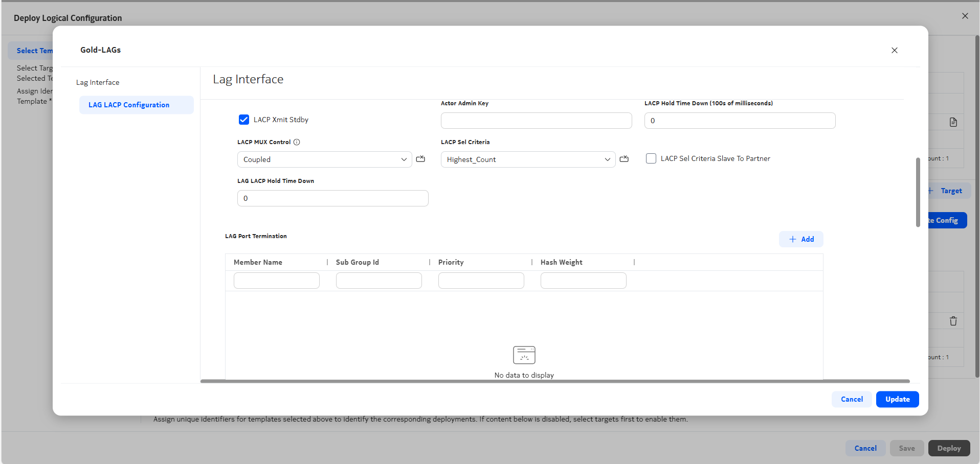Screen dimensions: 980x464
Task: Cancel the Gold-LAGs dialog
Action: tap(852, 399)
